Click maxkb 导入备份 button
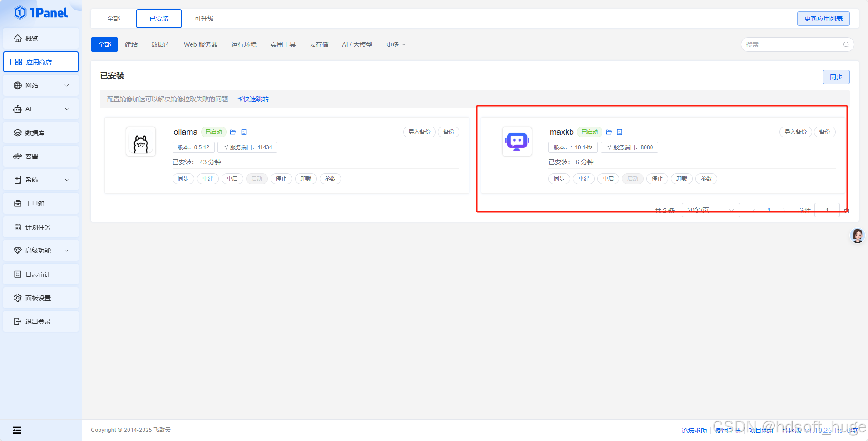Screen dimensions: 868x441 [x=796, y=132]
